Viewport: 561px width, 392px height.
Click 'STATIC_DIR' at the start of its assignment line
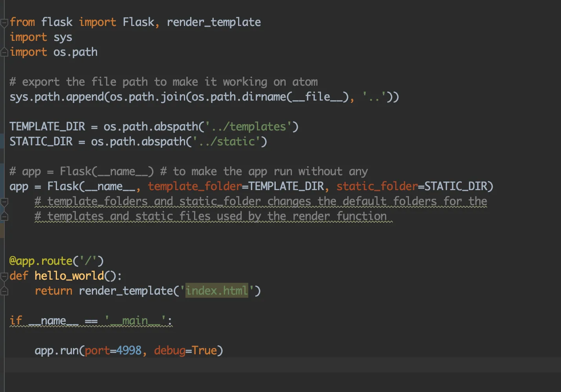(x=41, y=141)
